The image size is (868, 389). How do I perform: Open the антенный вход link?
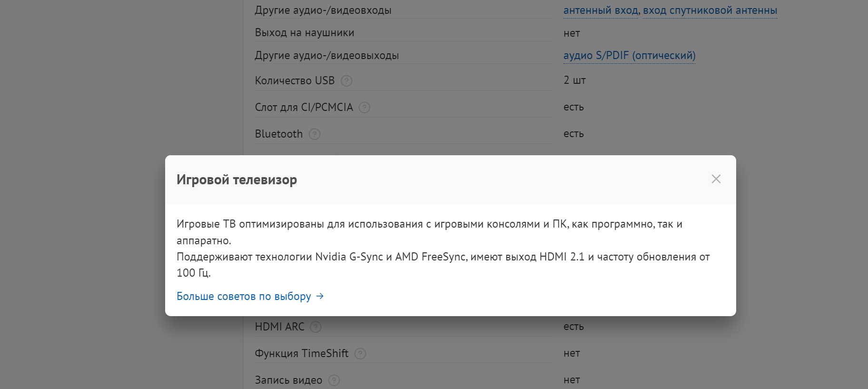coord(601,10)
